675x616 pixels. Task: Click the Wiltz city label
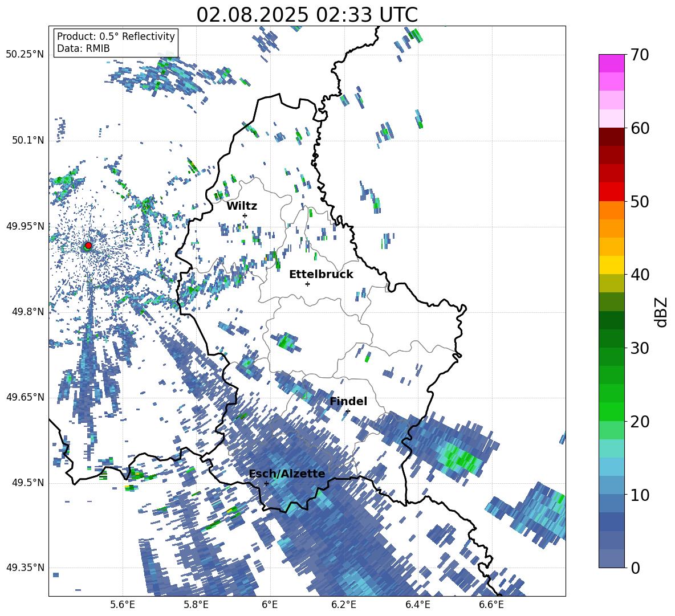pos(242,206)
